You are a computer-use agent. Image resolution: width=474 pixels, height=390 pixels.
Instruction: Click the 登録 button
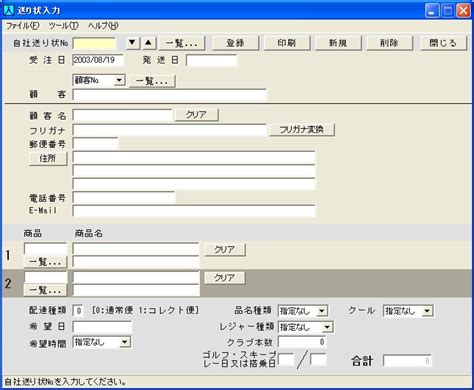235,43
